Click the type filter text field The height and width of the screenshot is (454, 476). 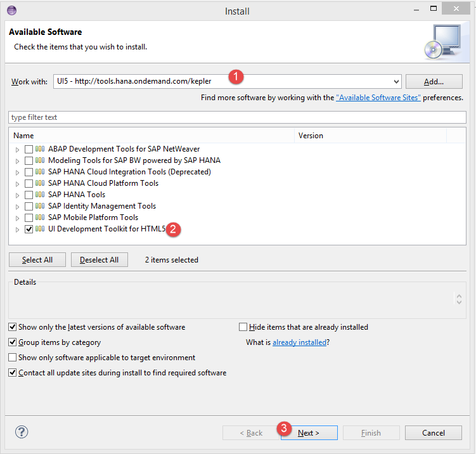[238, 117]
